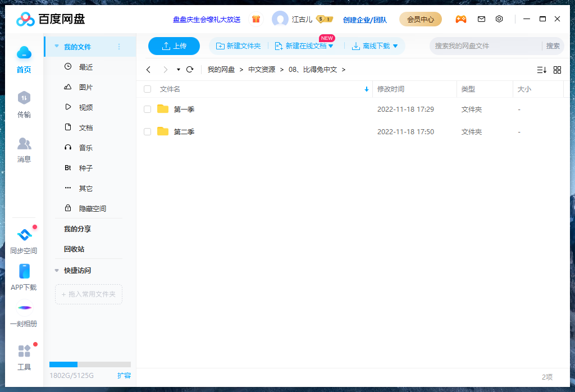Check the select-all files checkbox
Image resolution: width=575 pixels, height=392 pixels.
147,89
